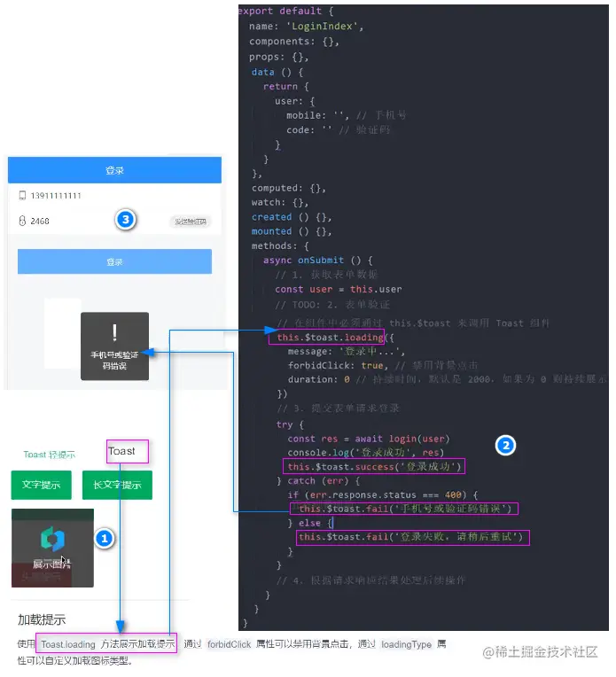This screenshot has width=616, height=677.
Task: Click the "message: '登录中...'" line
Action: click(346, 351)
